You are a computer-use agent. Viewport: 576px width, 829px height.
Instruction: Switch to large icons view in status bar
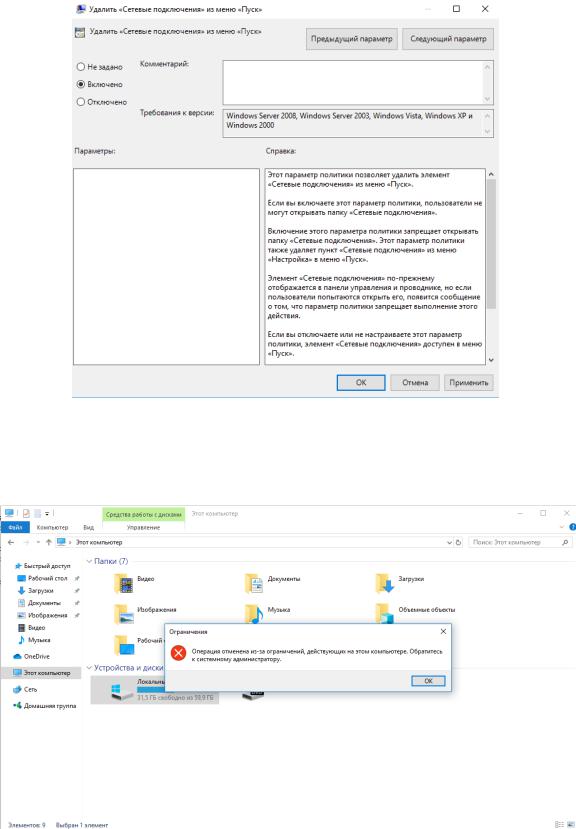coord(570,825)
